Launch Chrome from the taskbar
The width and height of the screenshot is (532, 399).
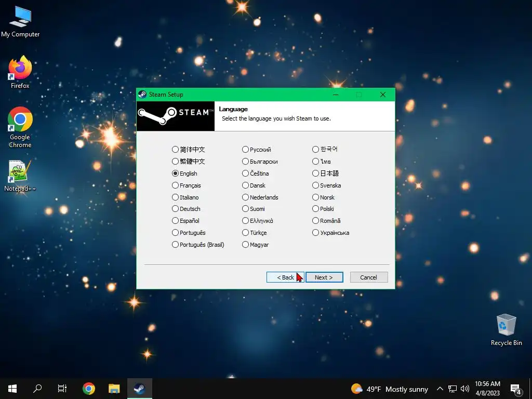88,389
